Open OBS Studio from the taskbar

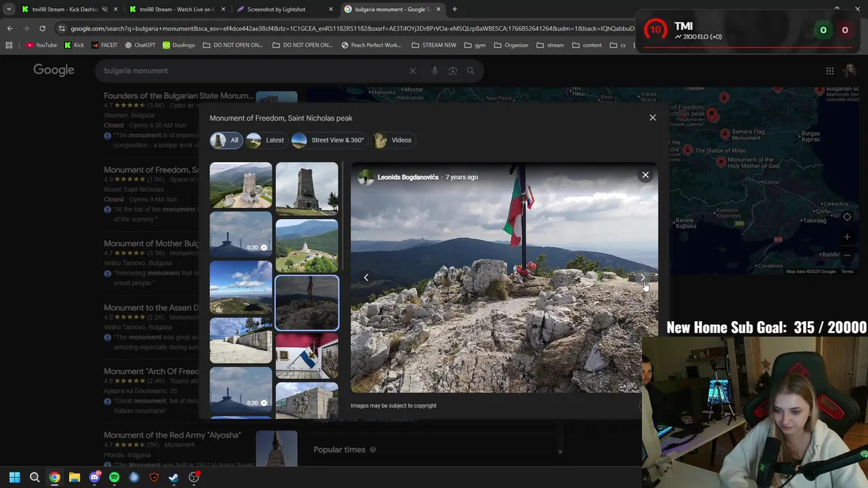(194, 477)
